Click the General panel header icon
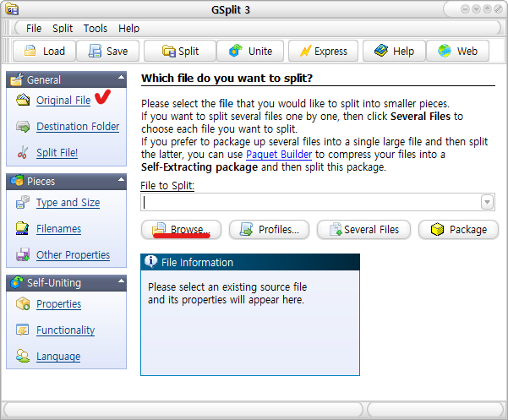 click(x=17, y=79)
